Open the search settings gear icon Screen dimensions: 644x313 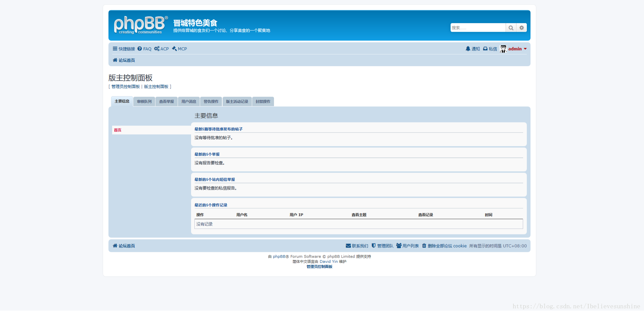pos(521,28)
